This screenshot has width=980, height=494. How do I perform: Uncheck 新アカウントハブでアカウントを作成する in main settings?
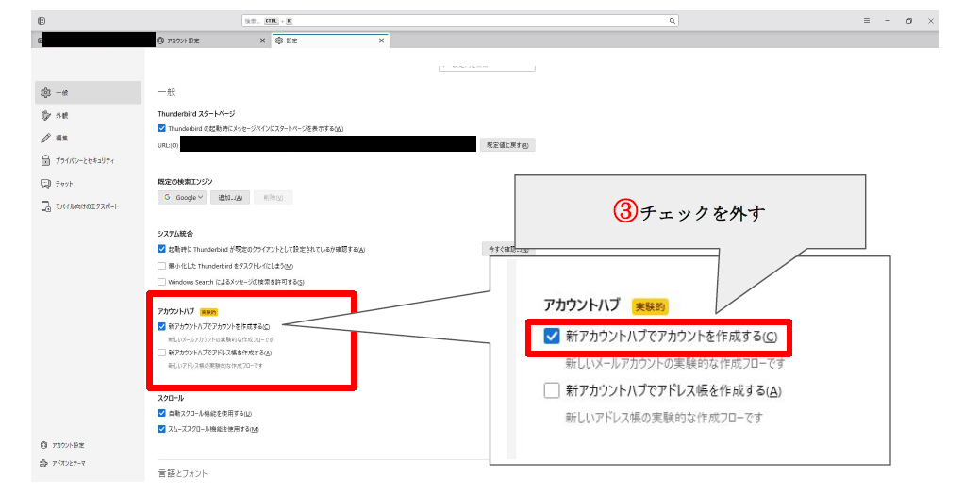pyautogui.click(x=162, y=326)
